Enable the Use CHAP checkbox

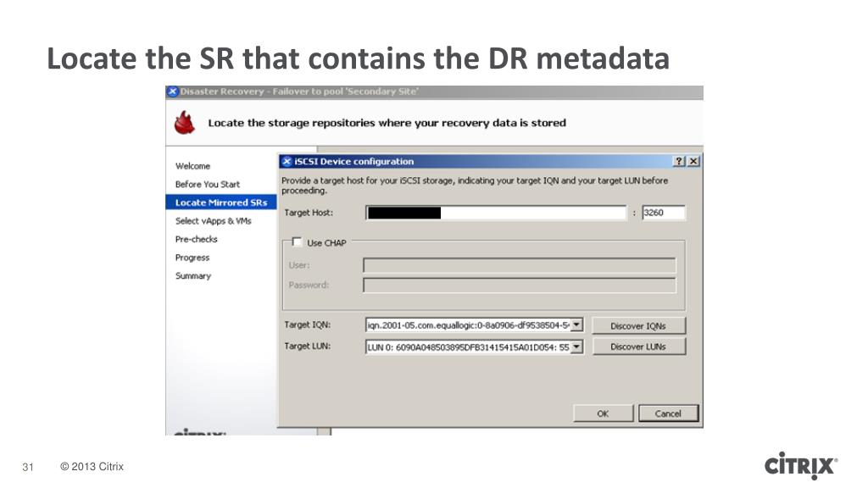297,241
